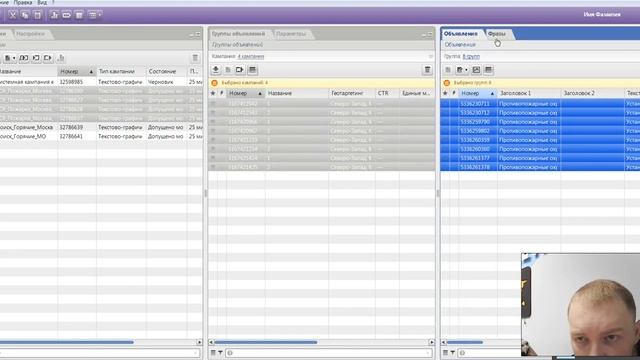The width and height of the screenshot is (640, 360).
Task: Sort campaigns by the Номер column header
Action: [x=76, y=71]
